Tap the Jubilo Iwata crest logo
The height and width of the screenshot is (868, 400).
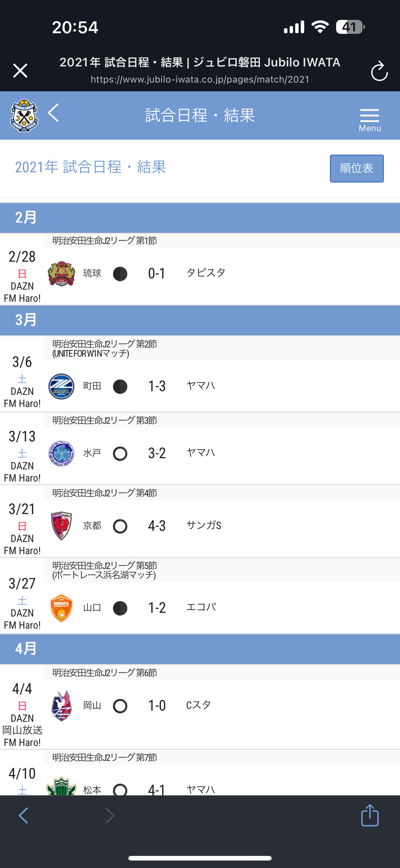tap(24, 115)
